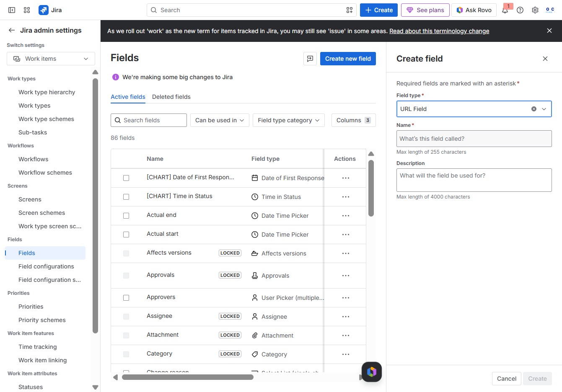
Task: Open Work type hierarchy in sidebar
Action: [47, 92]
